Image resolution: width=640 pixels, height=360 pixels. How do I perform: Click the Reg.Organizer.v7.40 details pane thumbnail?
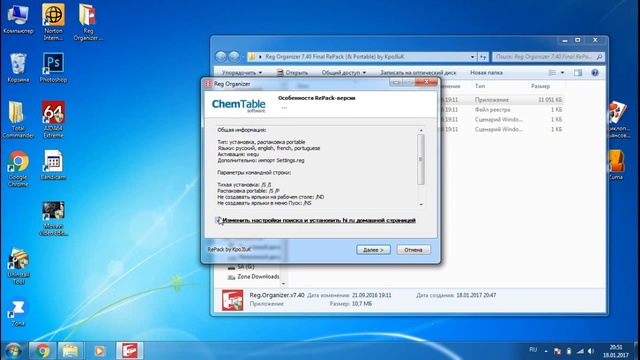click(x=232, y=300)
